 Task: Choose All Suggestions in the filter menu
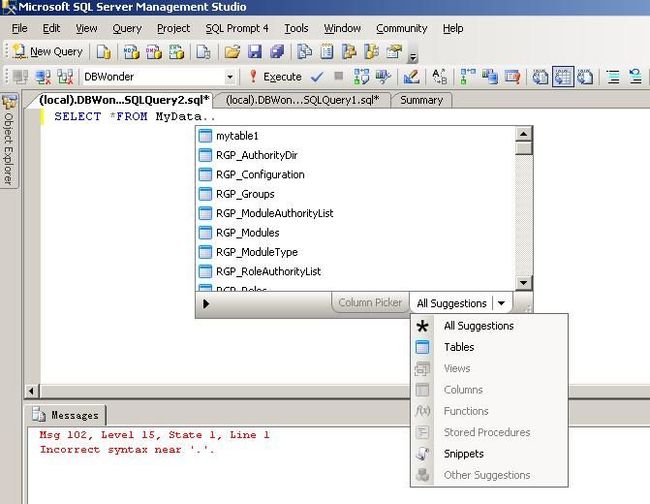tap(489, 326)
